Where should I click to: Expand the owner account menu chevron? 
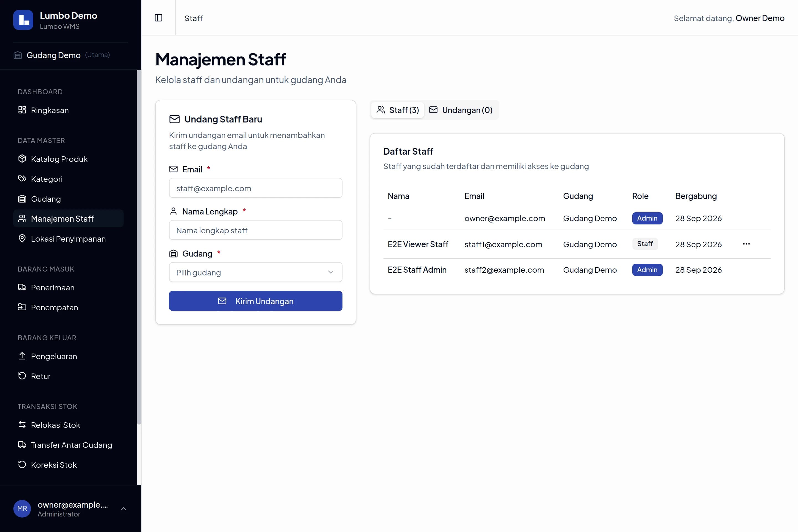coord(124,509)
